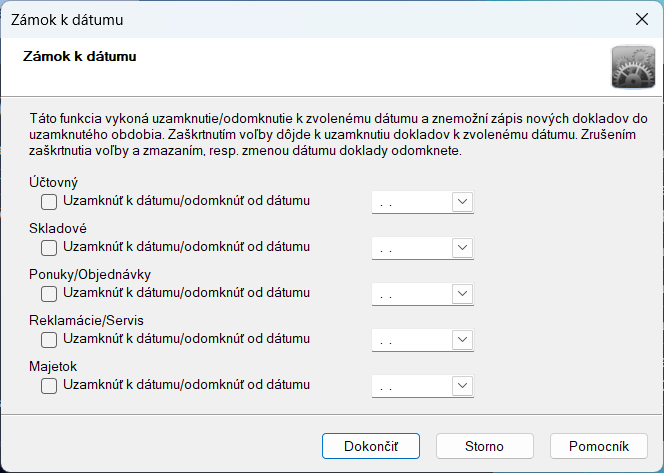This screenshot has height=473, width=664.
Task: Click the Majetok date input field
Action: (411, 386)
